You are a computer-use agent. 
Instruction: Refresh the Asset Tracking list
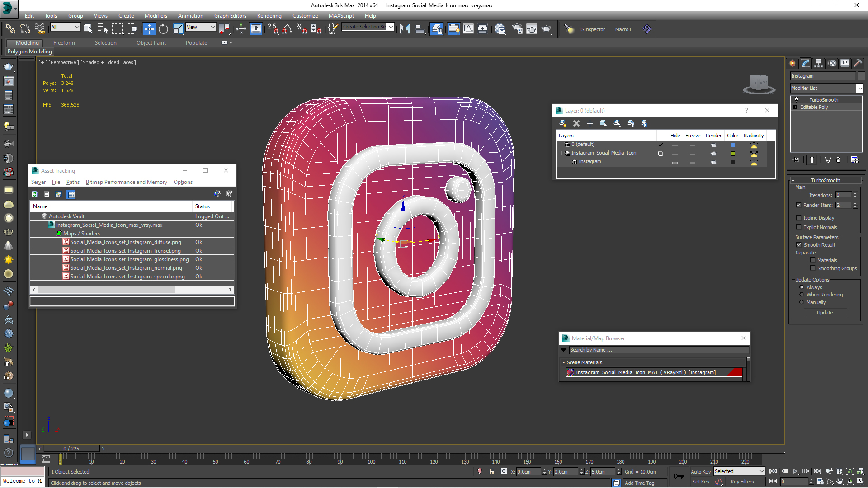34,194
